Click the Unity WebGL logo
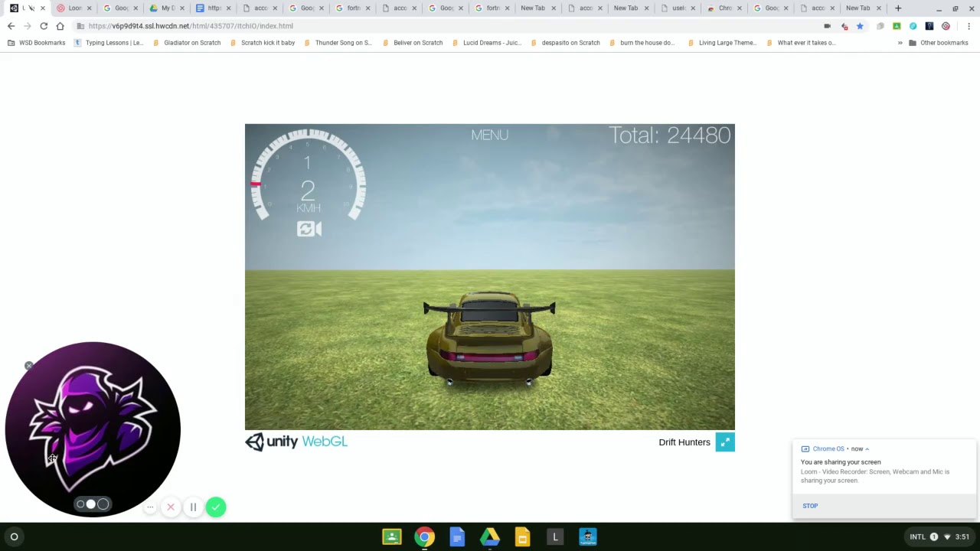This screenshot has width=980, height=551. click(x=296, y=442)
